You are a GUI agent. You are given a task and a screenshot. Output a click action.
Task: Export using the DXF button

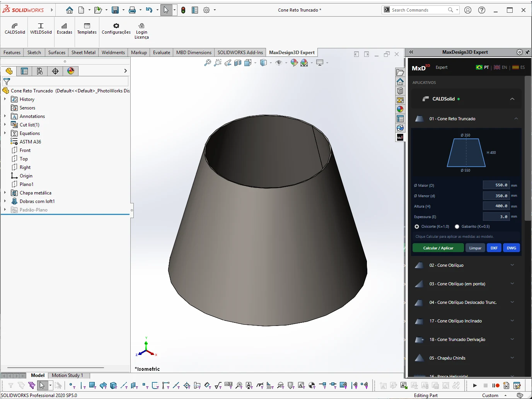494,248
